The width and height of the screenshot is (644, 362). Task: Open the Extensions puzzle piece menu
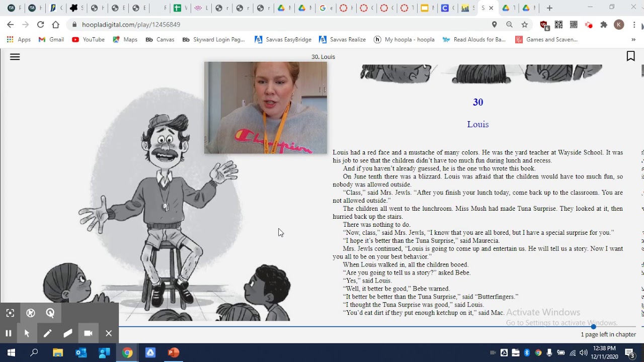click(x=604, y=25)
